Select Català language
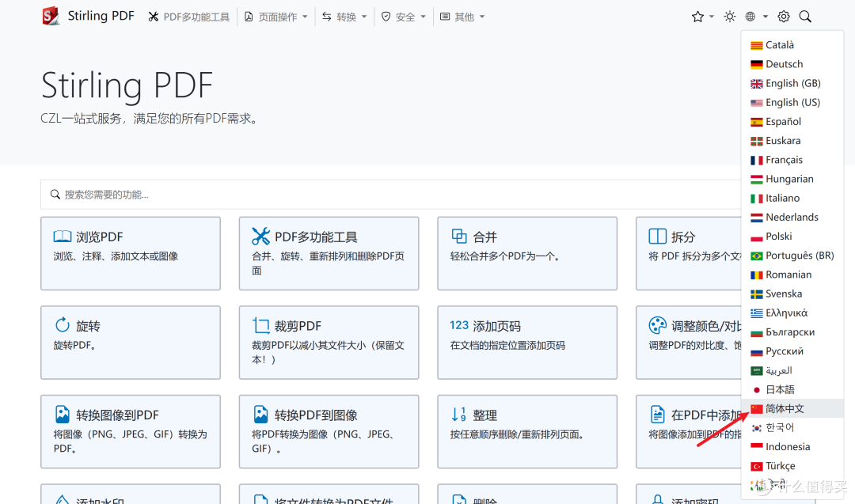855x504 pixels. tap(792, 45)
